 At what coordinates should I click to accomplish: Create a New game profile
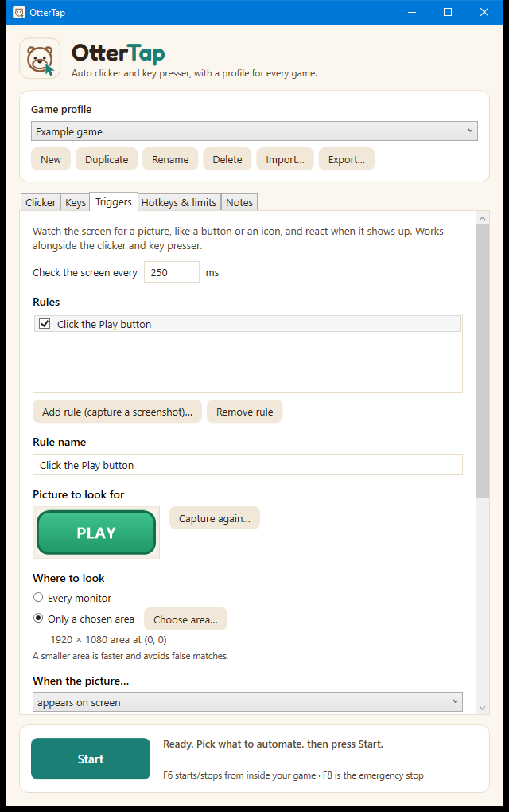pos(51,159)
